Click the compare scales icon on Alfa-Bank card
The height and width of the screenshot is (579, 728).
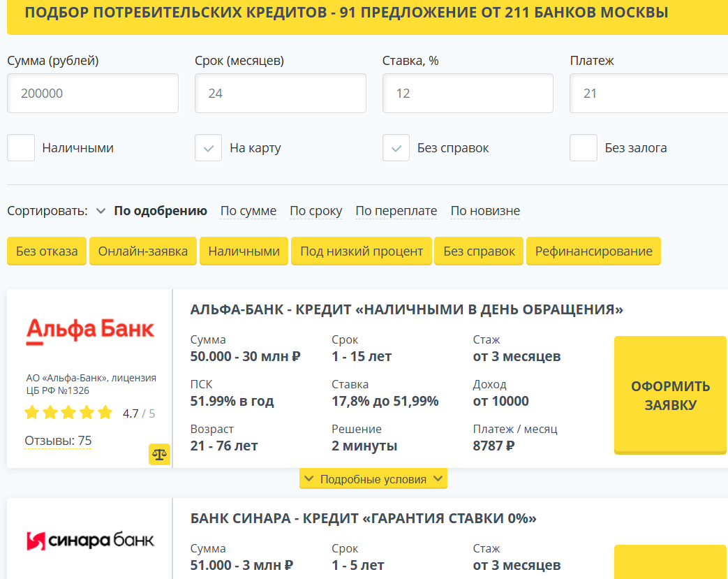coord(159,454)
